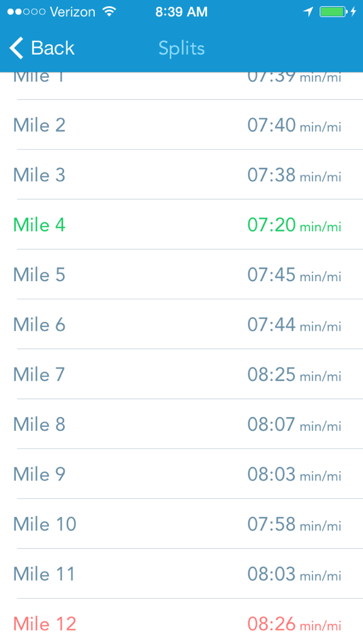Image resolution: width=363 pixels, height=644 pixels.
Task: Tap the location services arrow icon
Action: click(308, 11)
